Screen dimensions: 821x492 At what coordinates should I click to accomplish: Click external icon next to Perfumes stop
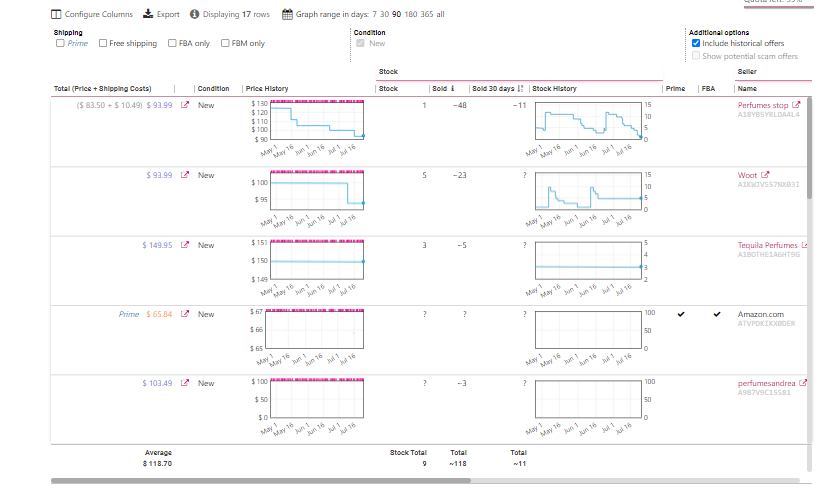pos(796,105)
